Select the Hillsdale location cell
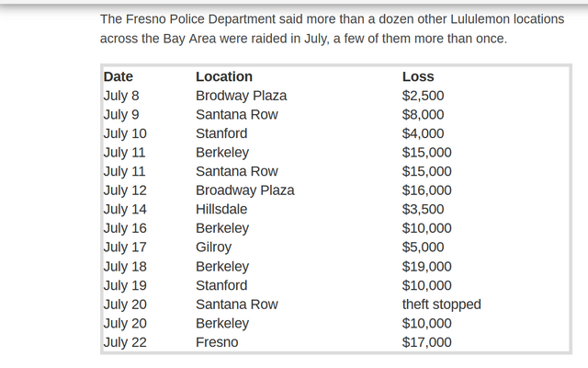 [221, 209]
